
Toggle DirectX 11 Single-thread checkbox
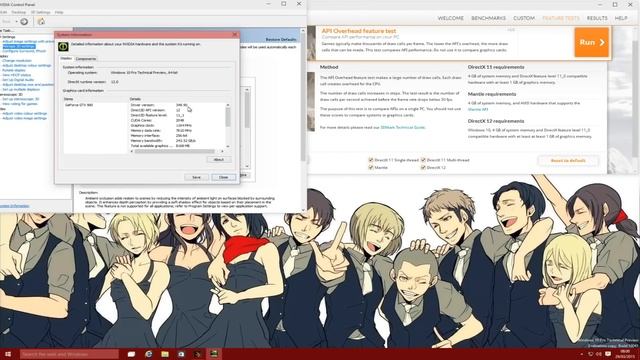click(x=371, y=160)
